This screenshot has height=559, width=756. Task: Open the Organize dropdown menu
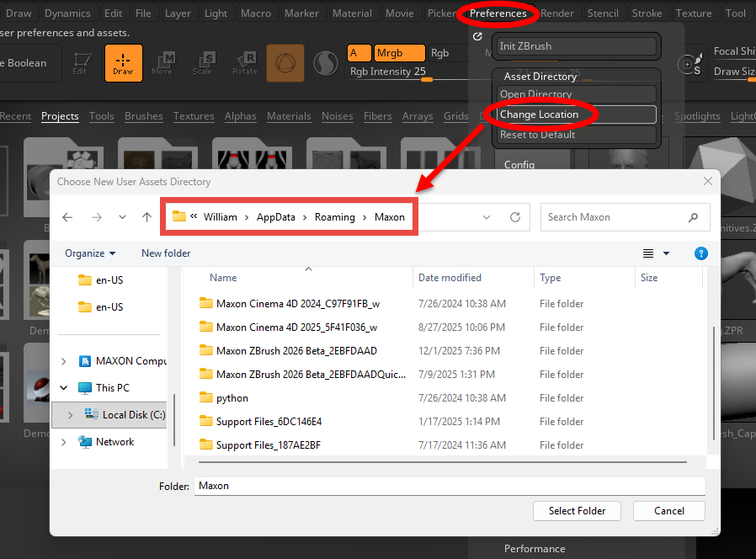tap(90, 253)
